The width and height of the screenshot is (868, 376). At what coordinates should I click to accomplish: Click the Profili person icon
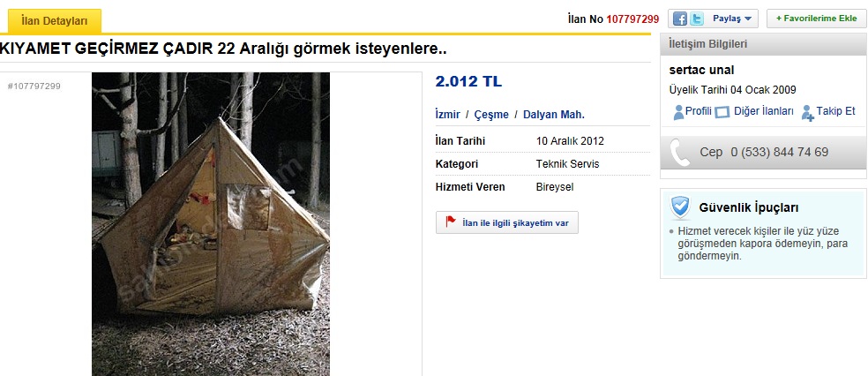[x=678, y=112]
